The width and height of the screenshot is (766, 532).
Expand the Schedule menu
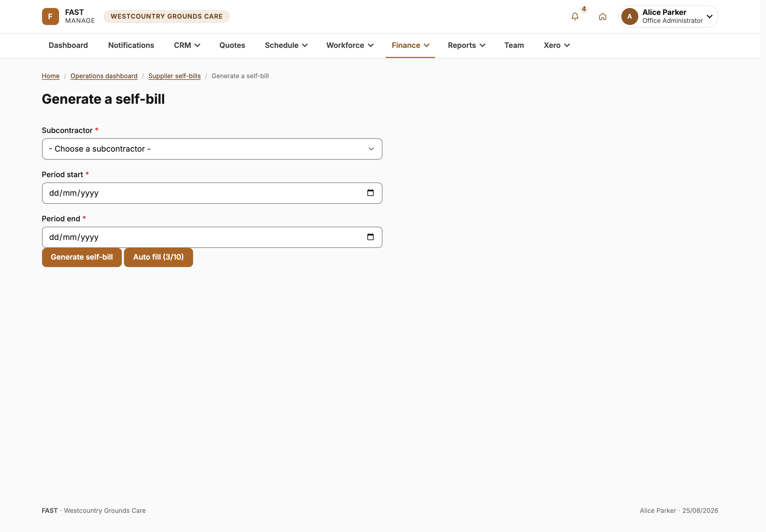pos(286,45)
